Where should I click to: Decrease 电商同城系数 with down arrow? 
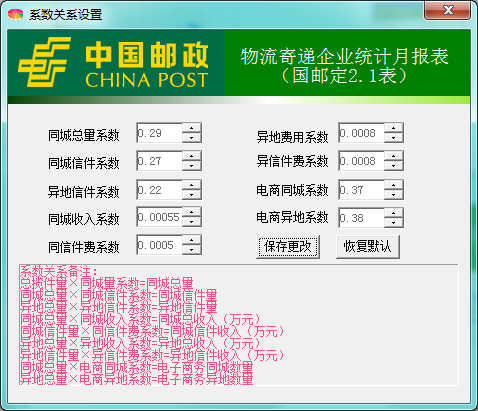(x=393, y=195)
